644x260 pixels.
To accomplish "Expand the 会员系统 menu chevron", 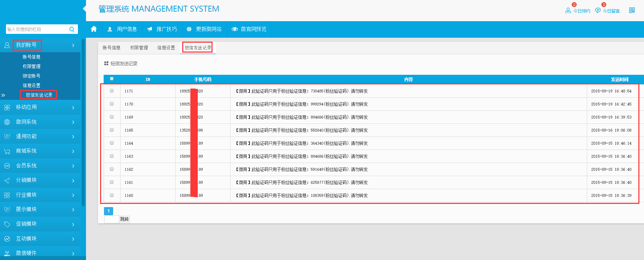I will point(73,166).
